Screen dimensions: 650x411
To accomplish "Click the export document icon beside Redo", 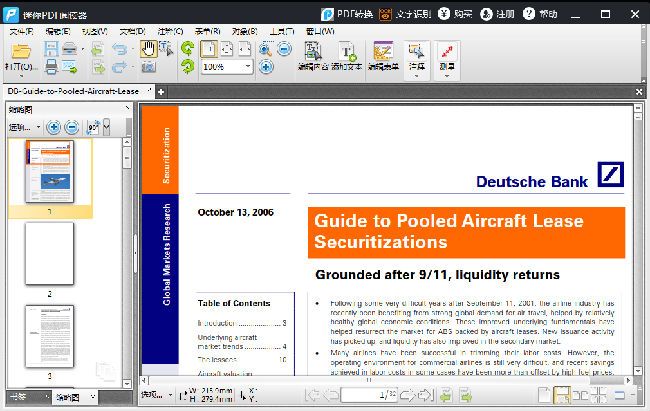I will pos(98,67).
